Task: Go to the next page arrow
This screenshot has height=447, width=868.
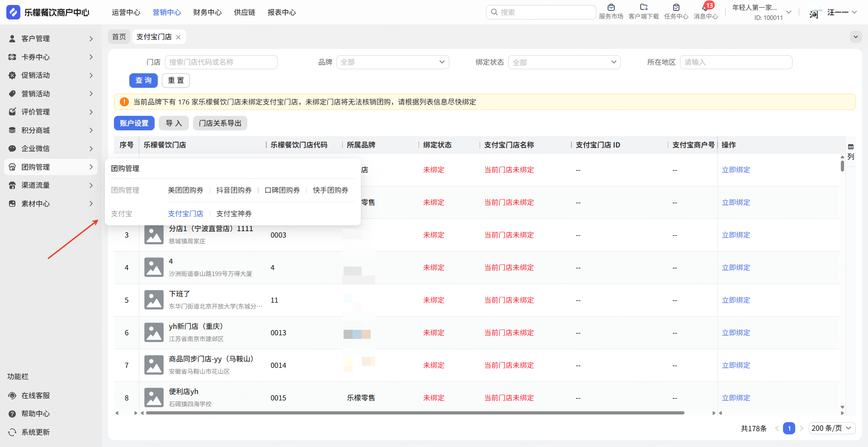Action: tap(801, 428)
